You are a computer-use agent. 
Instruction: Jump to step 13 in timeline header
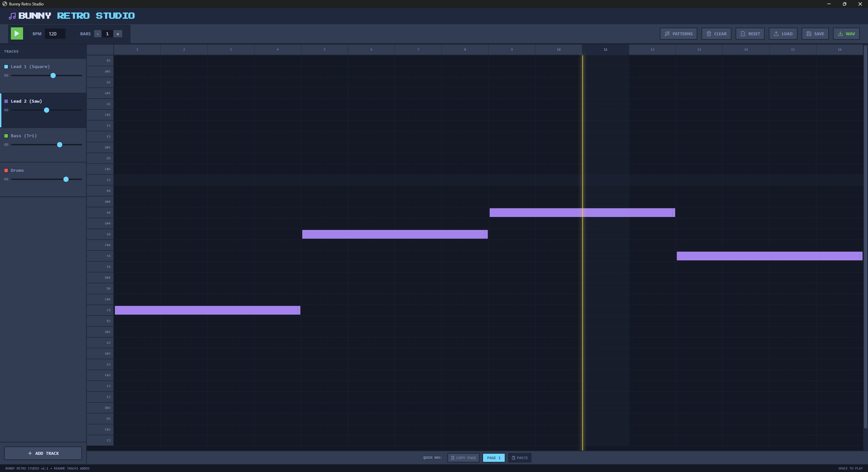pos(699,50)
